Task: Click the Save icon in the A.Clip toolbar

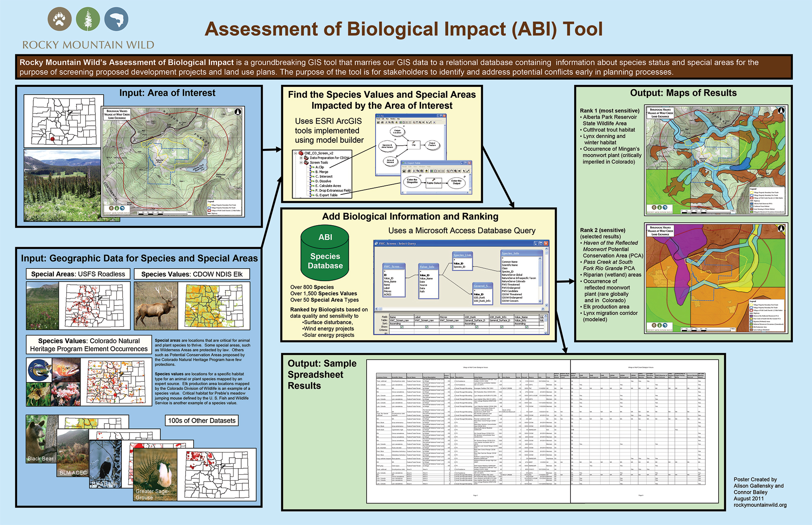Action: click(x=378, y=123)
